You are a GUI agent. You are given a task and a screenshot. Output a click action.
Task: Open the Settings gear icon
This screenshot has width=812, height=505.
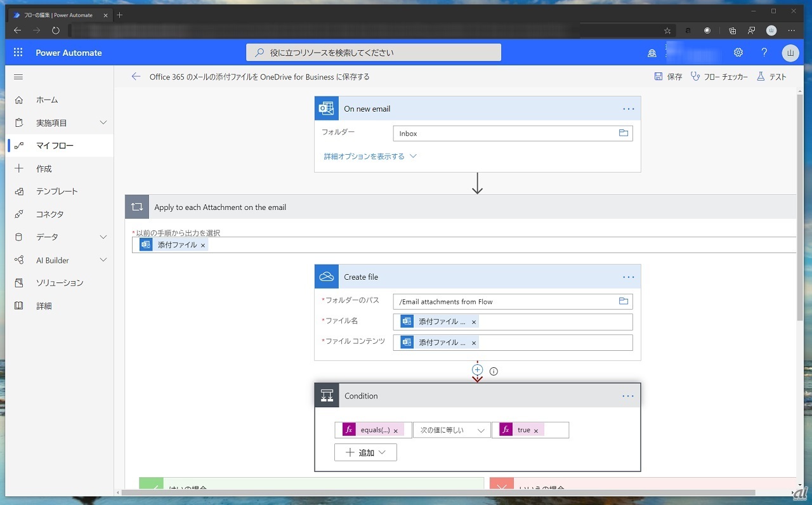738,53
